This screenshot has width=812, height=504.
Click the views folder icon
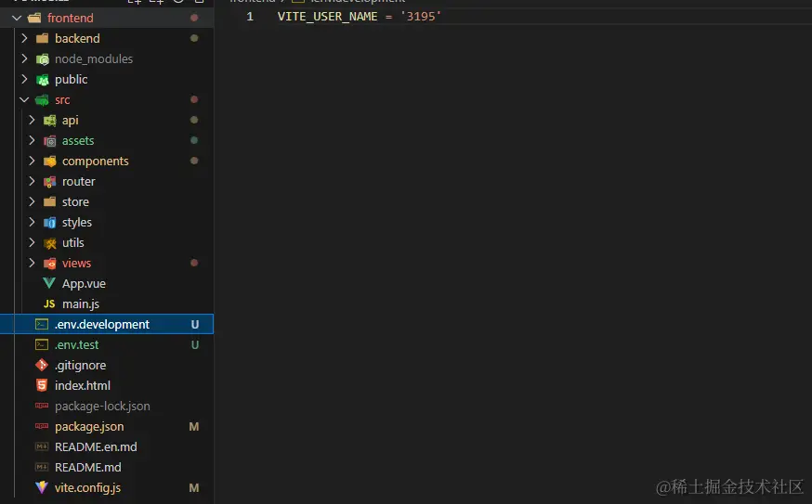50,264
